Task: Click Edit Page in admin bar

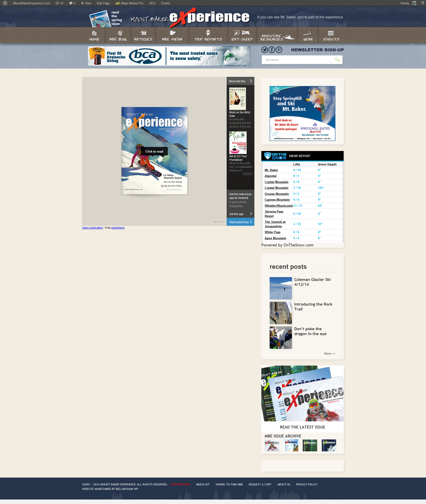Action: point(103,3)
